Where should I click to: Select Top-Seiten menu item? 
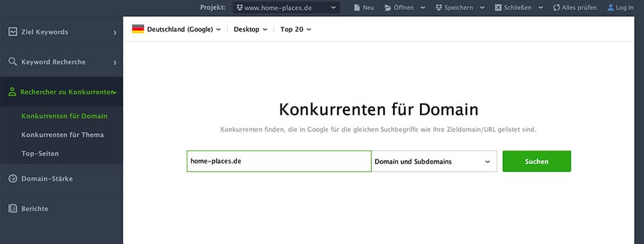(x=40, y=154)
